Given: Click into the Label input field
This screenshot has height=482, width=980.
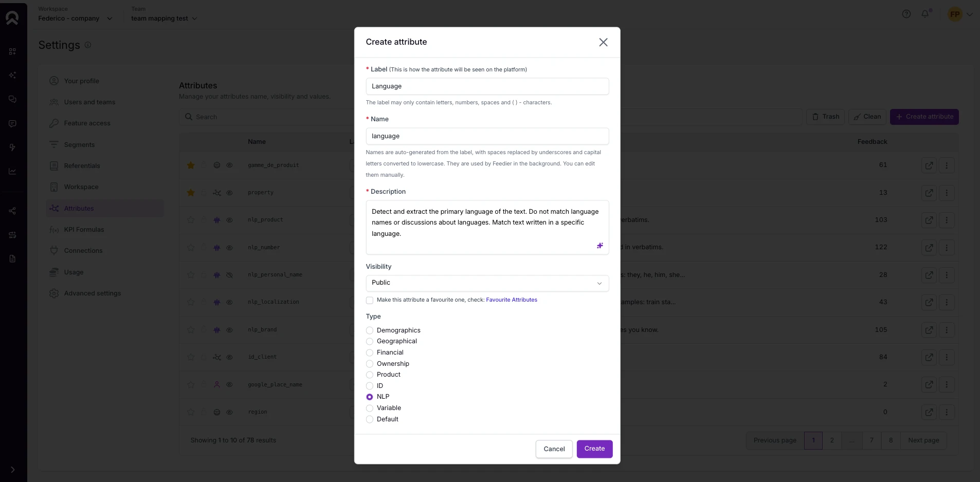Looking at the screenshot, I should 487,86.
